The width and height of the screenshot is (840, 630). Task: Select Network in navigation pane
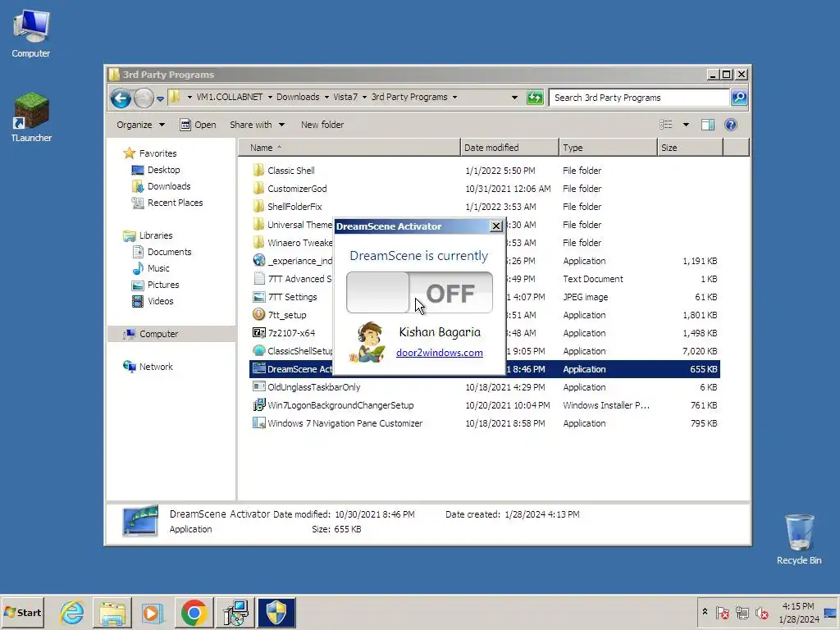click(155, 367)
